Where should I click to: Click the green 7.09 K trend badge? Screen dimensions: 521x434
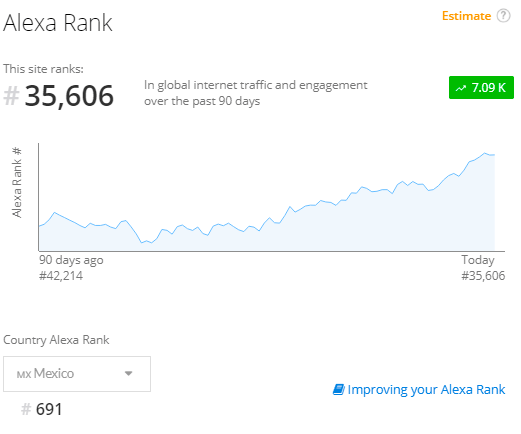click(481, 88)
